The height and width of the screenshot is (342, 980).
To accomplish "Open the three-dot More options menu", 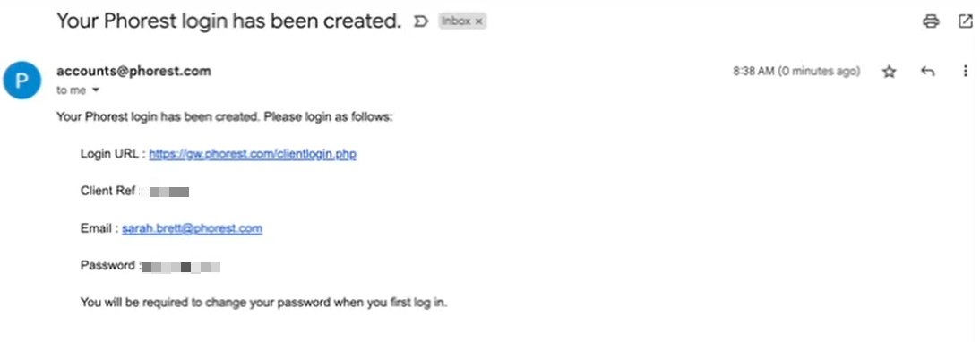I will tap(965, 72).
